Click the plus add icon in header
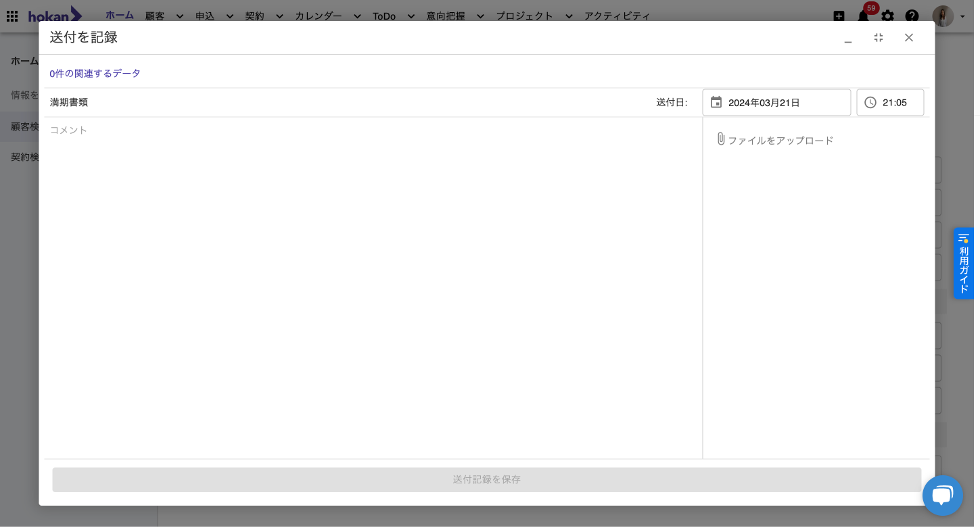This screenshot has height=530, width=980. point(839,16)
